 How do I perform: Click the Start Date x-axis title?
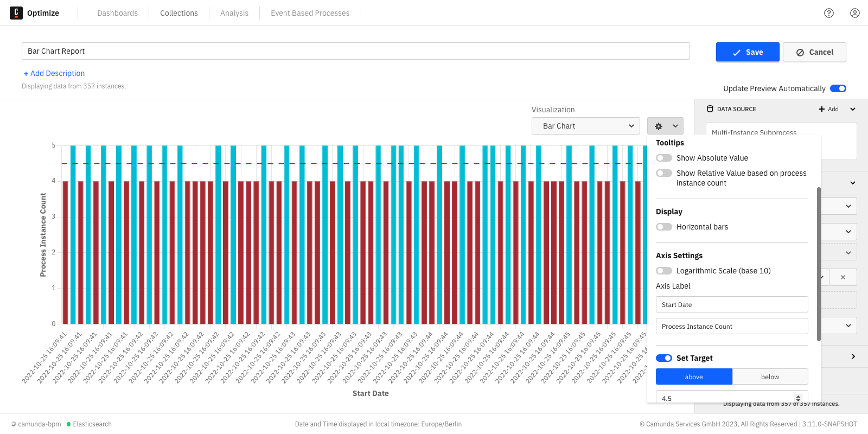[371, 393]
